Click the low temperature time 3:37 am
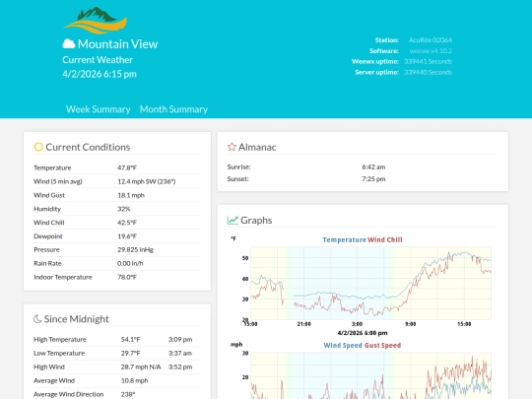Image resolution: width=532 pixels, height=399 pixels. coord(180,354)
